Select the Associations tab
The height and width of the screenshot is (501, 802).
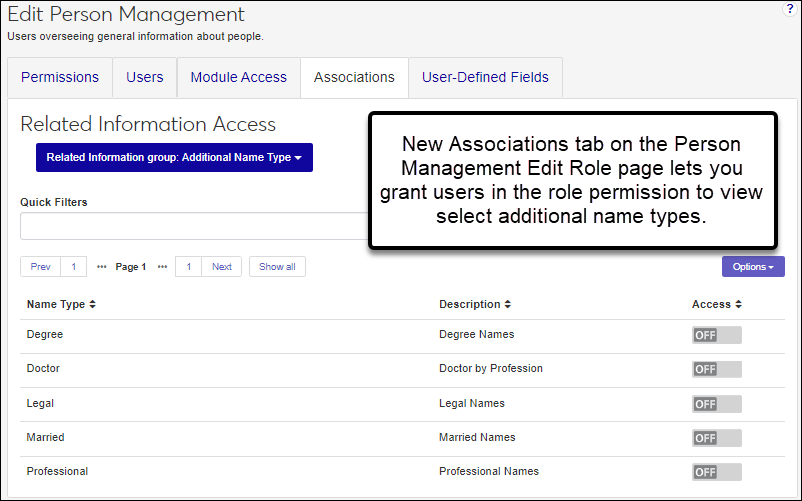pos(354,77)
